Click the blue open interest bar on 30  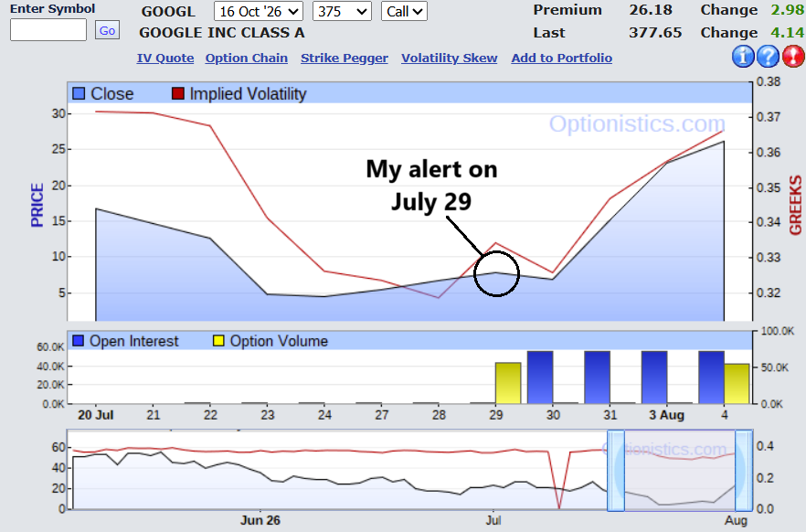tap(540, 378)
